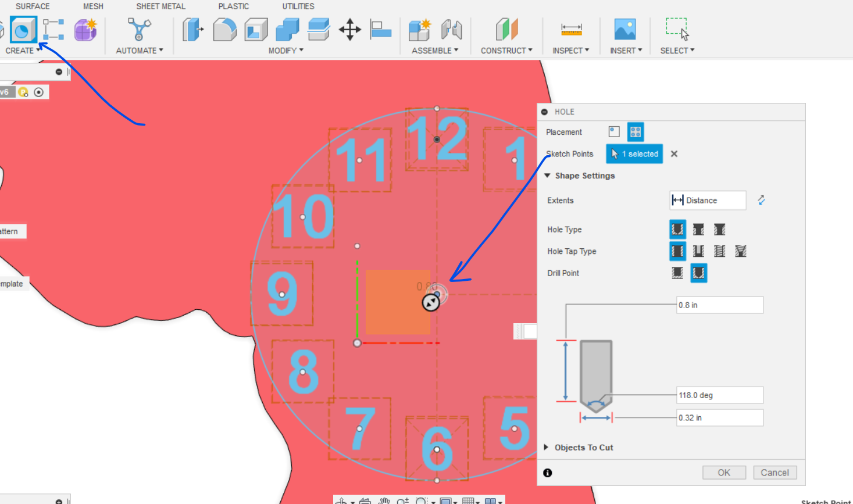Click the Sketch Points '1 selected' button
This screenshot has height=504, width=853.
(x=634, y=154)
